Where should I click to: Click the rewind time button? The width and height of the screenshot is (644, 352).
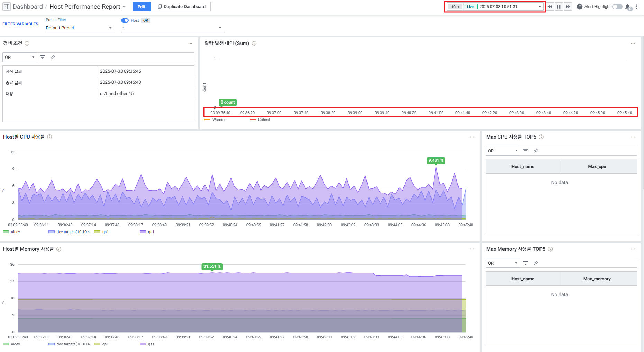click(x=550, y=7)
